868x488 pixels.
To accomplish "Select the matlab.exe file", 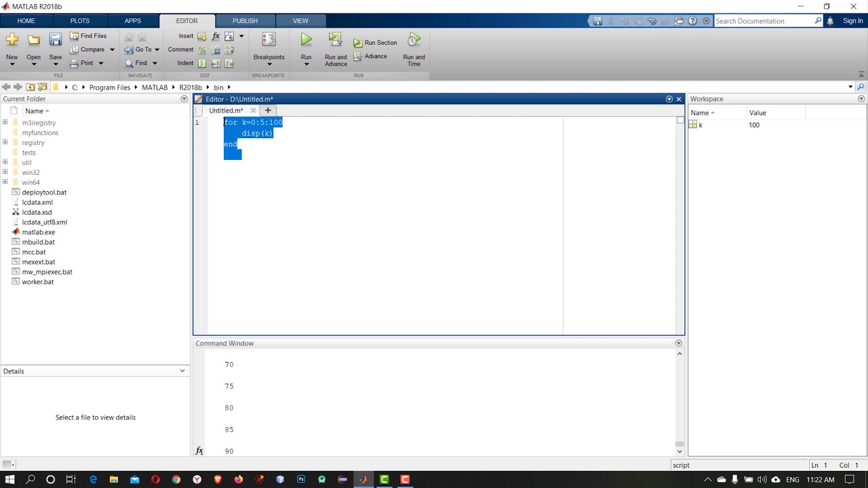I will [39, 232].
